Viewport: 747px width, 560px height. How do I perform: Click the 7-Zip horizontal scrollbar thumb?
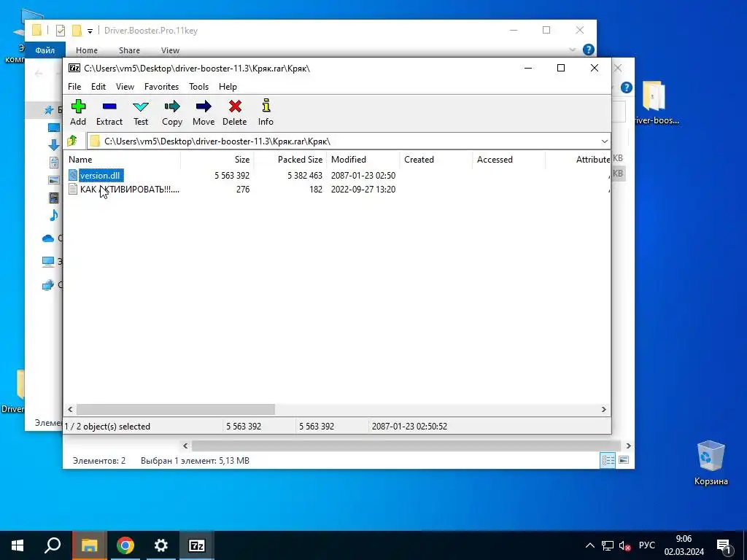coord(176,409)
